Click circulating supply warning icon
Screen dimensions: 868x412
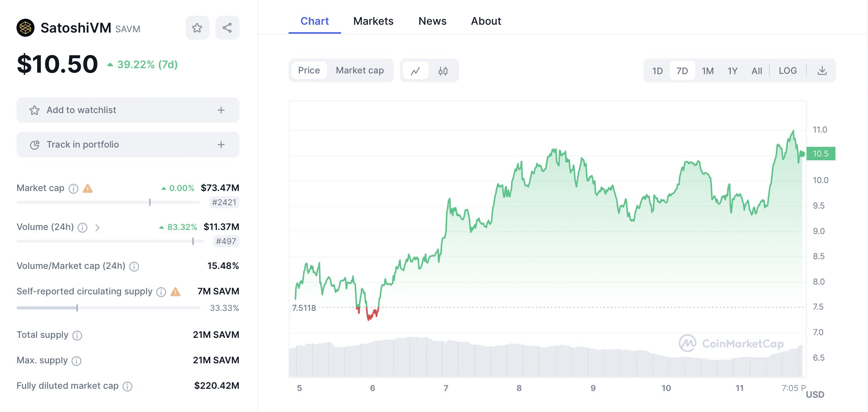175,292
